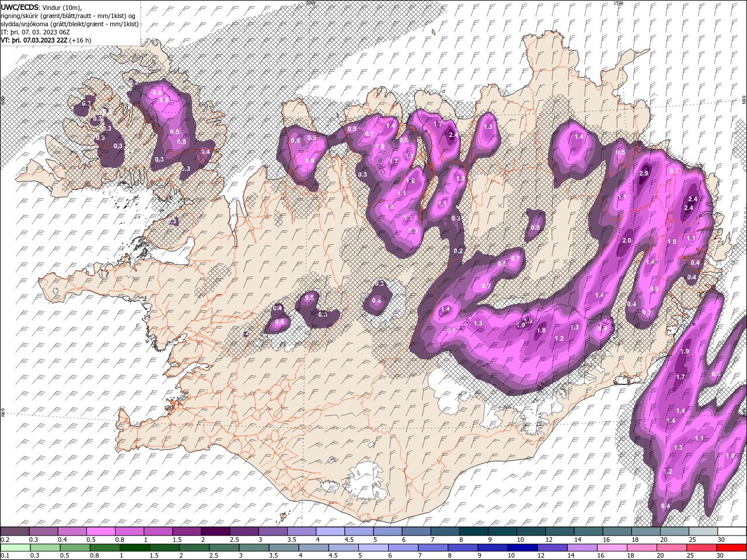This screenshot has height=560, width=747.
Task: Click the 1.5 snowfall value on the map
Action: click(672, 242)
